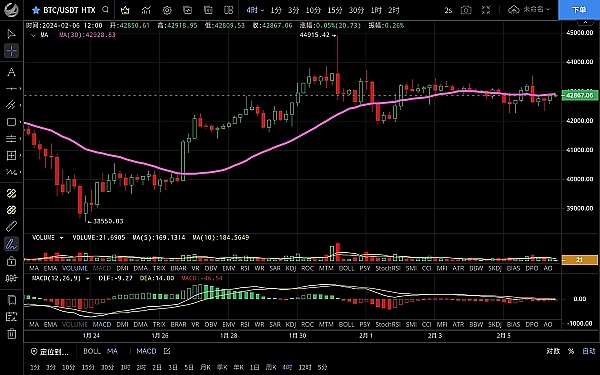Select the text annotation tool
600x375 pixels.
(x=11, y=72)
